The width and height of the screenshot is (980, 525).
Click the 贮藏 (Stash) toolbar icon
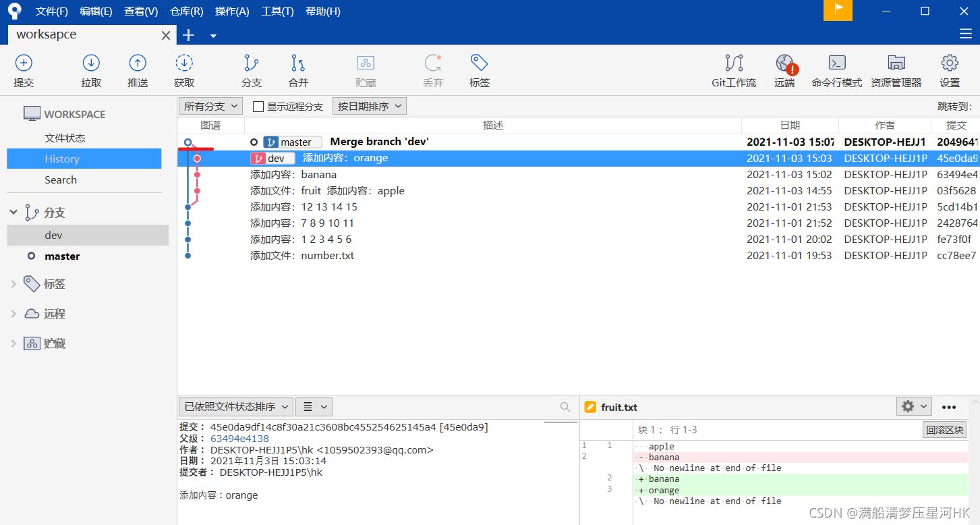366,63
